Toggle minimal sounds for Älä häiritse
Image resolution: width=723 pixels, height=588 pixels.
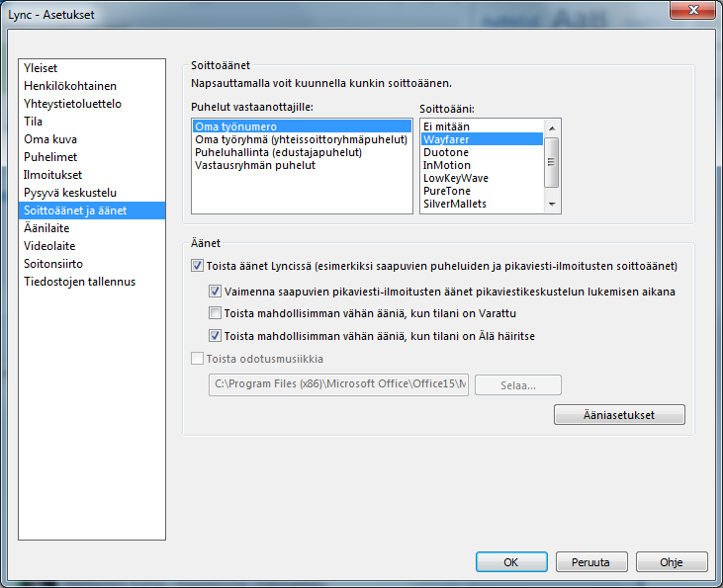pos(215,336)
